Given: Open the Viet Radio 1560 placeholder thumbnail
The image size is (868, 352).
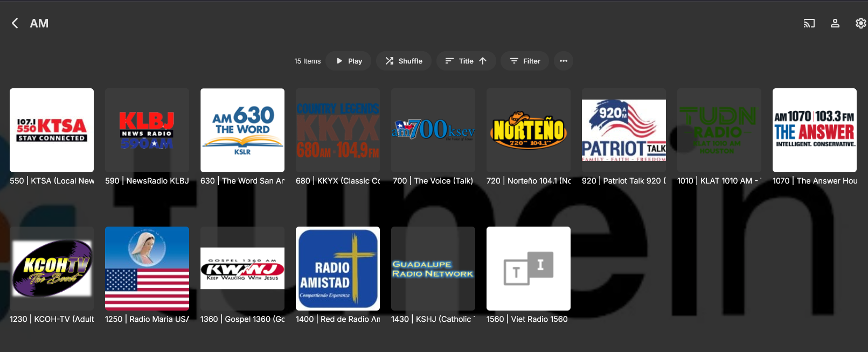Looking at the screenshot, I should tap(529, 269).
